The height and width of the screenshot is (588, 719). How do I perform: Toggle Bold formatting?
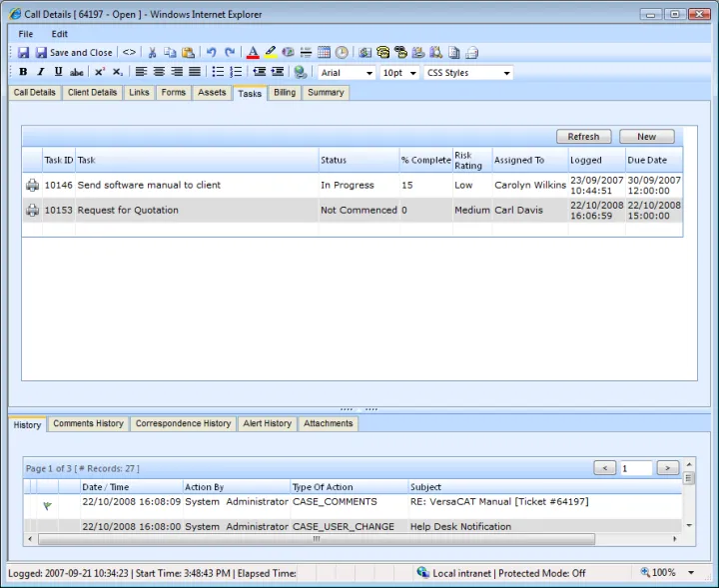pyautogui.click(x=23, y=72)
